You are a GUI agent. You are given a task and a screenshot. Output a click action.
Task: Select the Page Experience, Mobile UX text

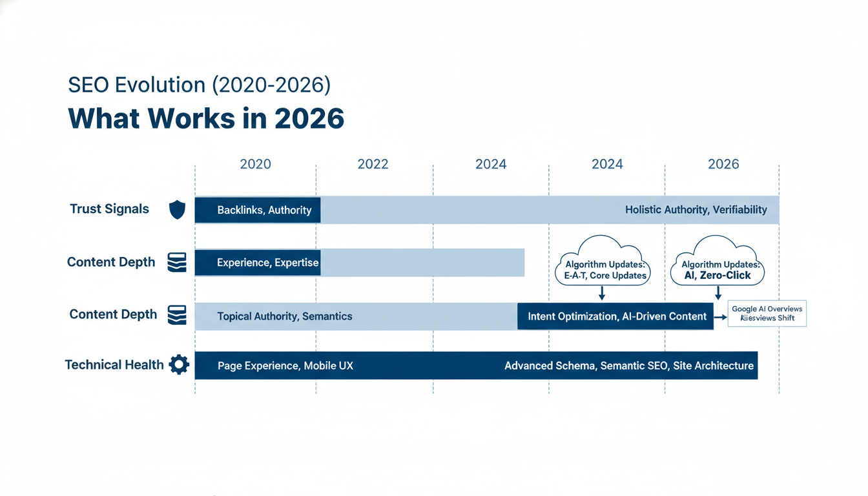285,366
